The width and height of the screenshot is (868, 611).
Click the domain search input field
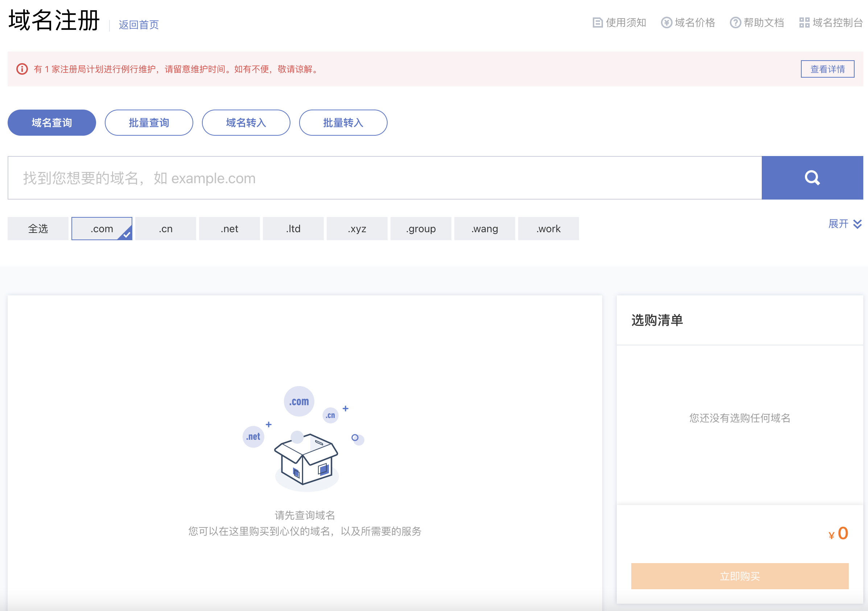click(340, 178)
